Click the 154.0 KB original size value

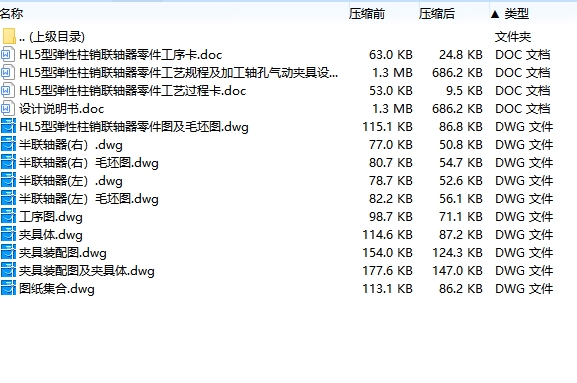[x=387, y=253]
